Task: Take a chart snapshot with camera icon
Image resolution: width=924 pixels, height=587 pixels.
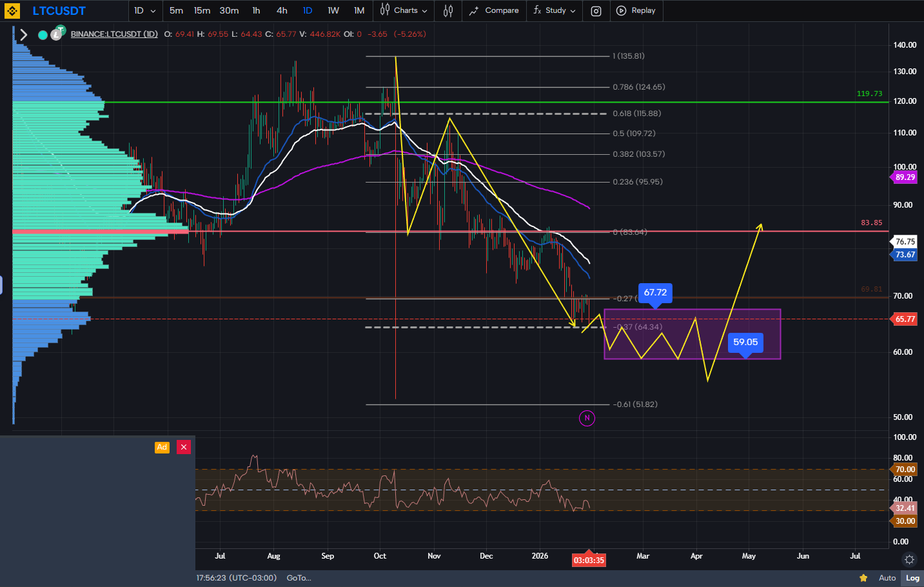Action: pyautogui.click(x=596, y=11)
